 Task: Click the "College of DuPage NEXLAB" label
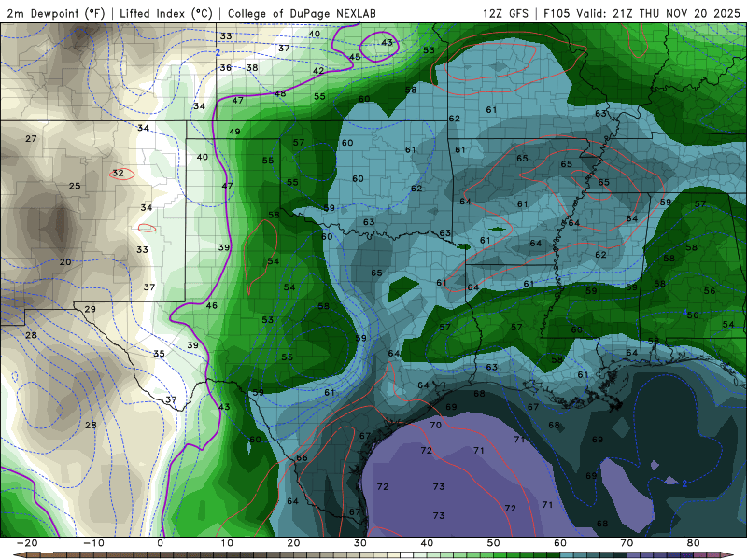click(302, 13)
